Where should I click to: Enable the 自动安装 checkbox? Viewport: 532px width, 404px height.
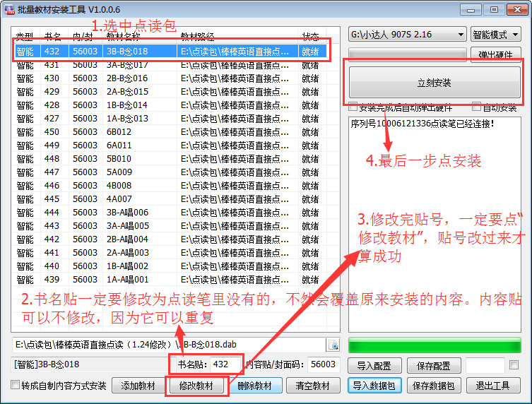tap(477, 108)
